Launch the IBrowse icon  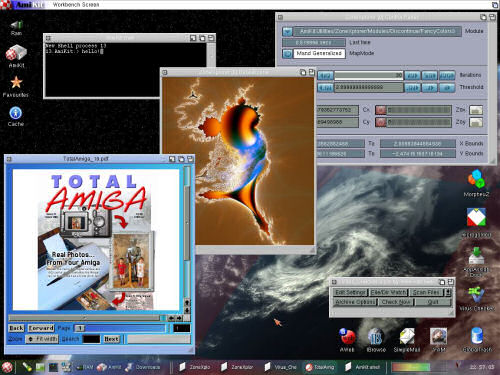375,337
